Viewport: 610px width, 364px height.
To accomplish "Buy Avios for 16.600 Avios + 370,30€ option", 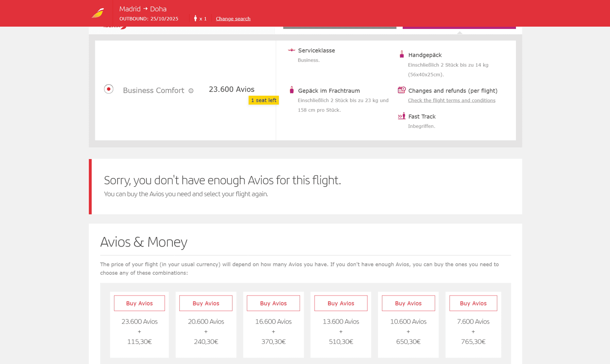I will coord(273,303).
